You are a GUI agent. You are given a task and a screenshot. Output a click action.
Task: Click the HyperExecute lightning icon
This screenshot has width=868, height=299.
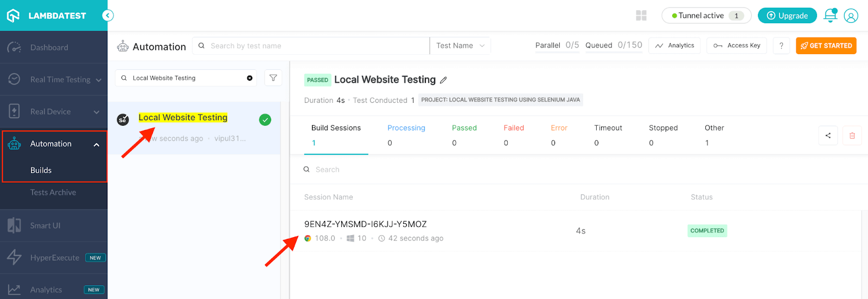pos(14,257)
